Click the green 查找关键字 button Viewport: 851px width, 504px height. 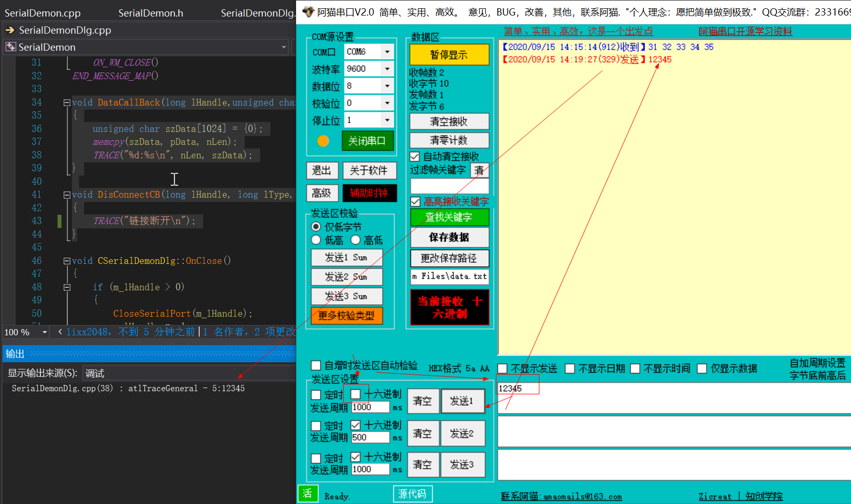[449, 217]
